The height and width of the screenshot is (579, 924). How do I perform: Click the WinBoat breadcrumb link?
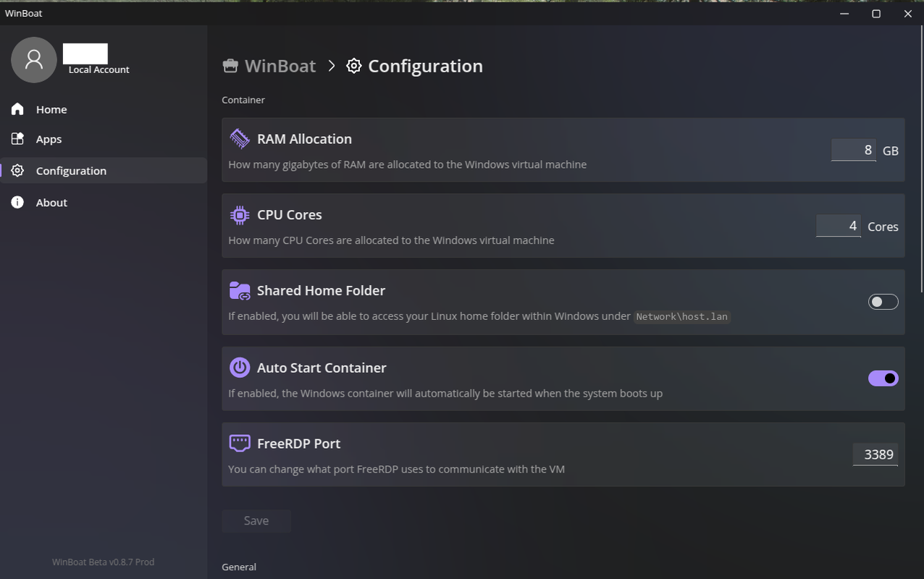(280, 66)
